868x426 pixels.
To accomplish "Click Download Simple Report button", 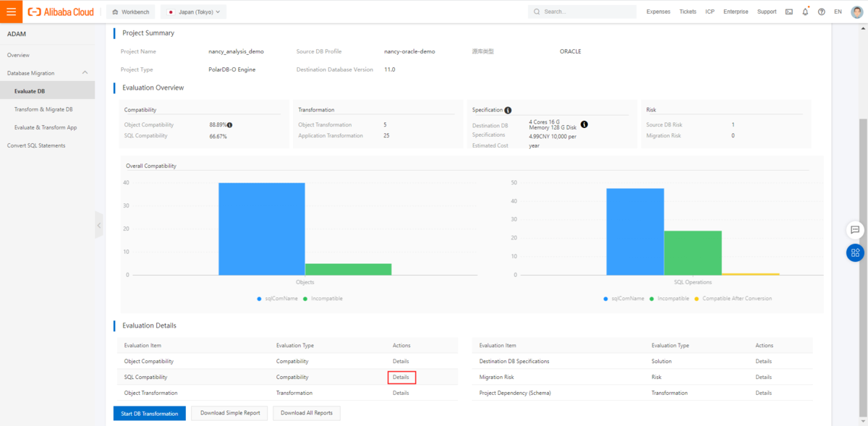I will click(x=229, y=413).
